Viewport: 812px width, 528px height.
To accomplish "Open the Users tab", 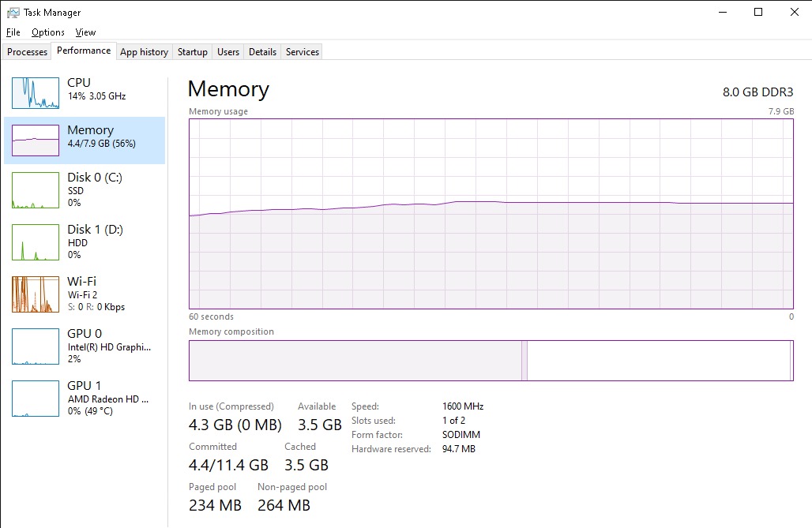I will point(228,52).
